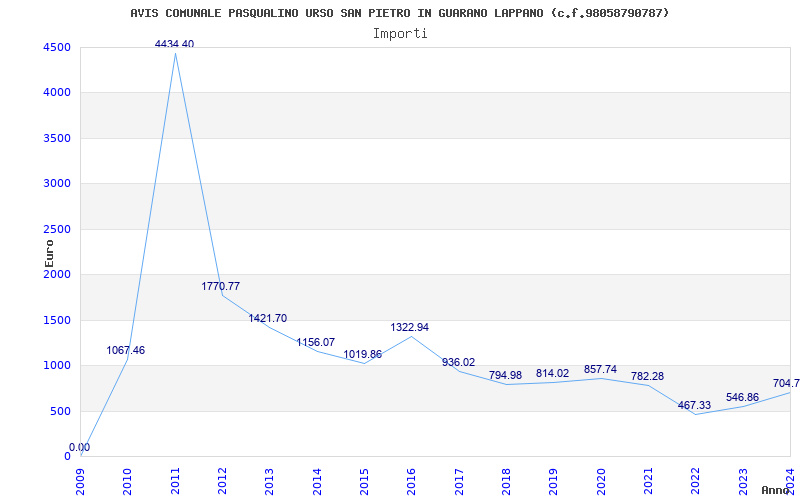Click the 2016 x-axis year label

pyautogui.click(x=412, y=481)
